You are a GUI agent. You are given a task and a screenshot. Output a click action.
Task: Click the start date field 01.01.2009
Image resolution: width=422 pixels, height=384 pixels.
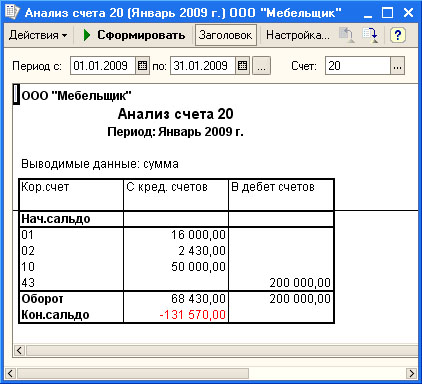pyautogui.click(x=102, y=66)
